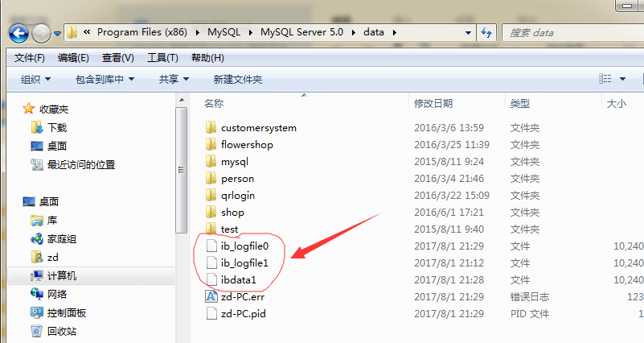Select the data breadcrumb segment
This screenshot has height=343, width=644.
coord(374,32)
